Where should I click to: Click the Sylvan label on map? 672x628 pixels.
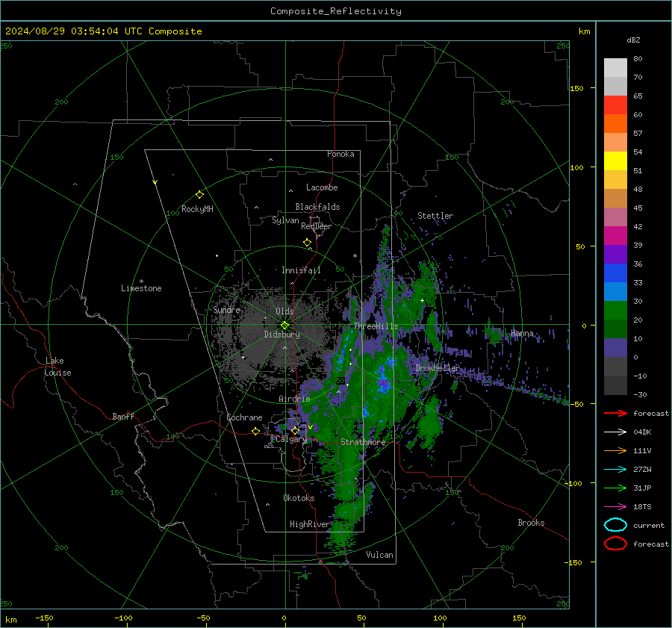[x=285, y=220]
